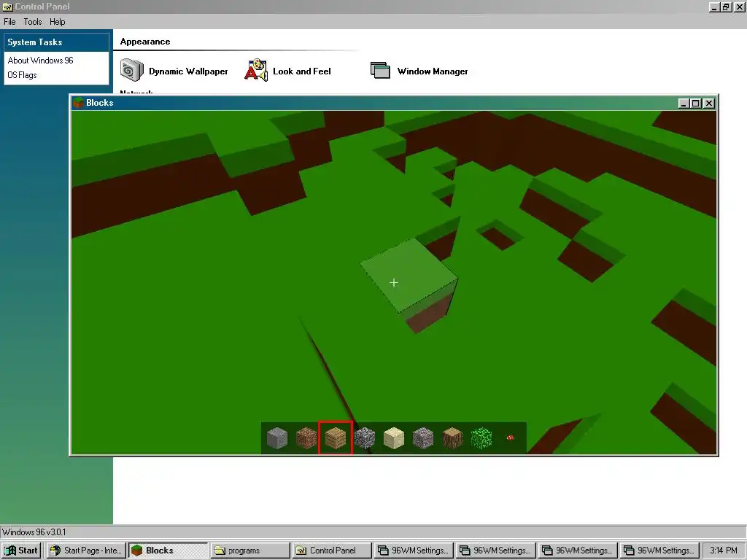Open the Help menu in Control Panel
Image resolution: width=747 pixels, height=560 pixels.
coord(57,22)
